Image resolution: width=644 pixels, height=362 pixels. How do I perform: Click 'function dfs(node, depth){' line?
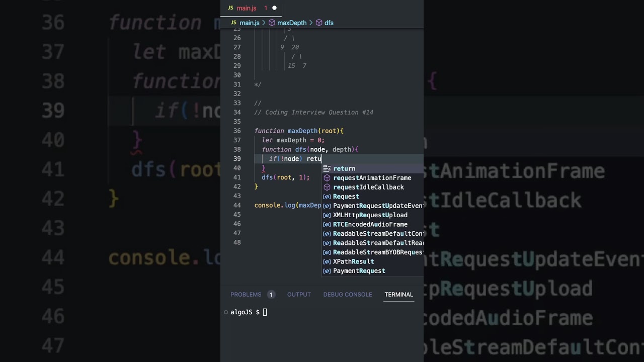click(310, 149)
